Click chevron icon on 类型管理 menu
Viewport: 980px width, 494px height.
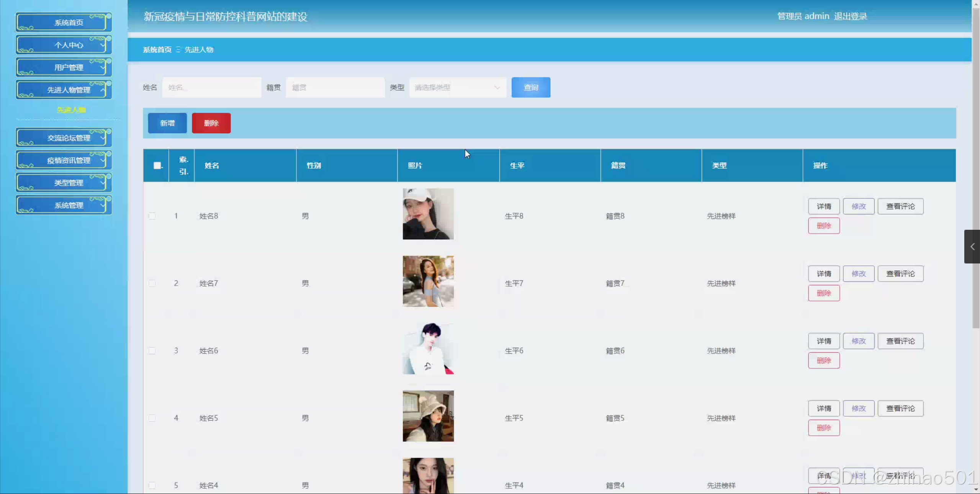coord(102,183)
